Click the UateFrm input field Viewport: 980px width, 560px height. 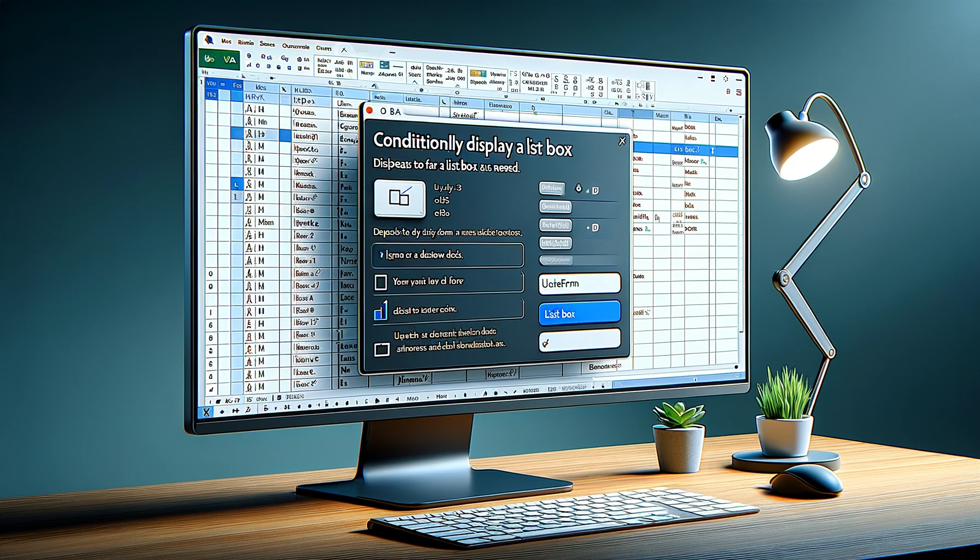(x=580, y=284)
